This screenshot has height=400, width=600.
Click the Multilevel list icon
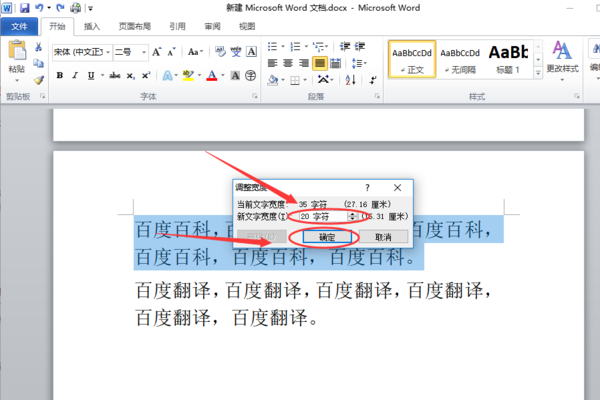(318, 47)
